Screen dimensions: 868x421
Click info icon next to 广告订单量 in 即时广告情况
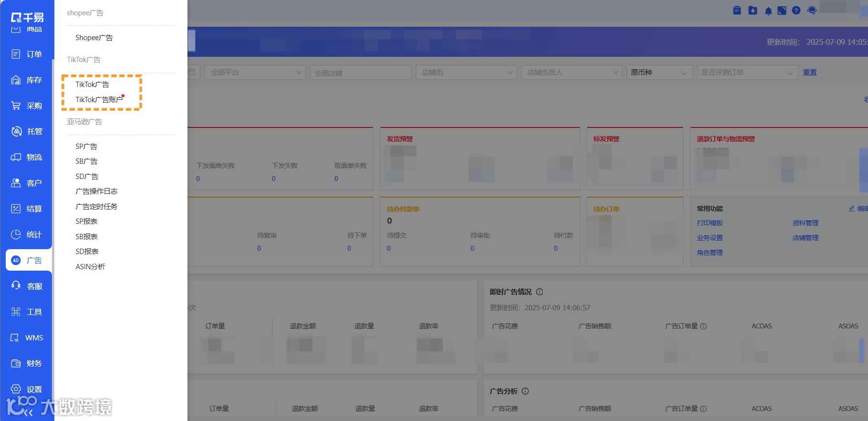tap(703, 326)
